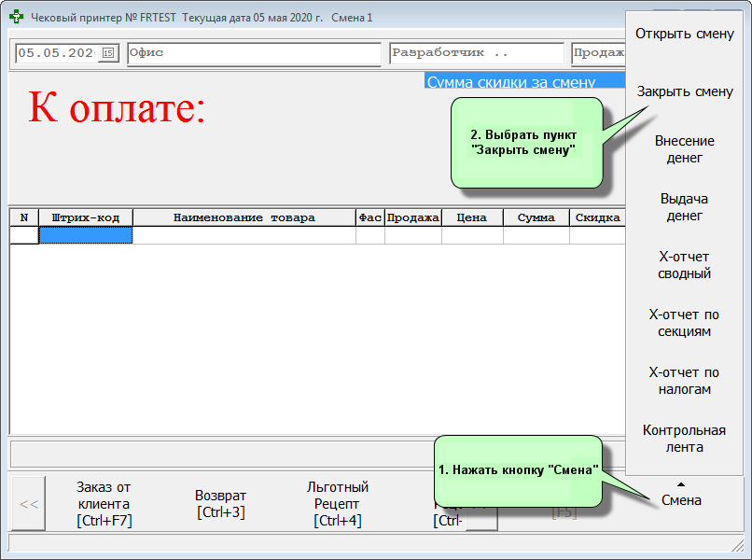Select "Открыть смену" from the shift menu
The image size is (752, 560).
tap(684, 35)
